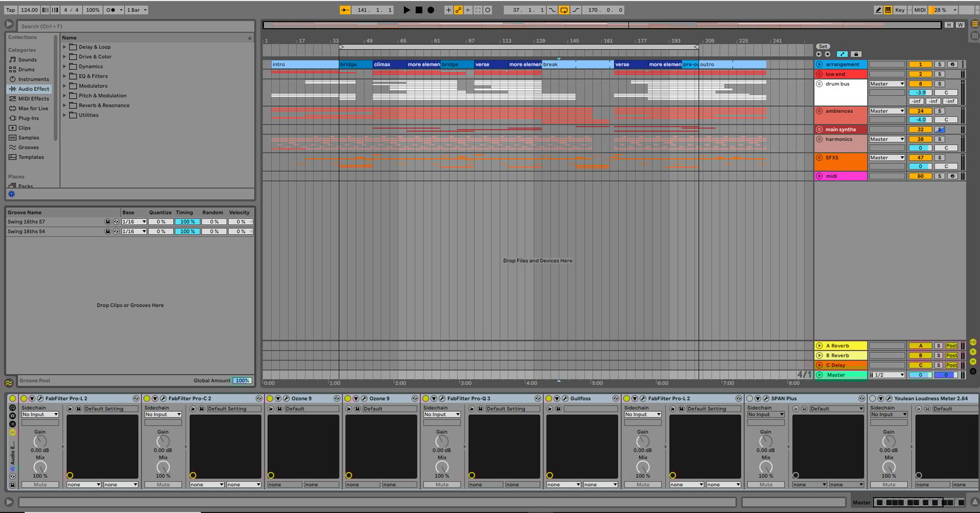This screenshot has width=980, height=513.
Task: Open the 1 Bar quantization dropdown
Action: (137, 10)
